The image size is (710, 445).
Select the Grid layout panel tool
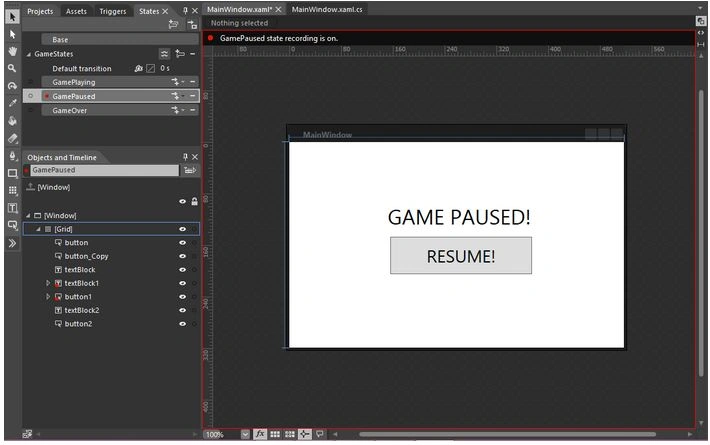pyautogui.click(x=12, y=191)
